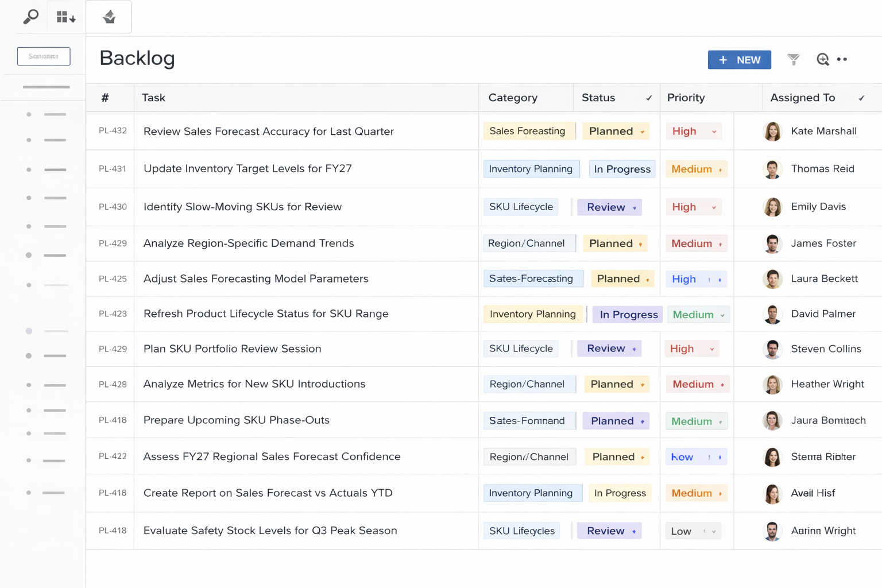Select the first sidebar radio bullet

[29, 114]
